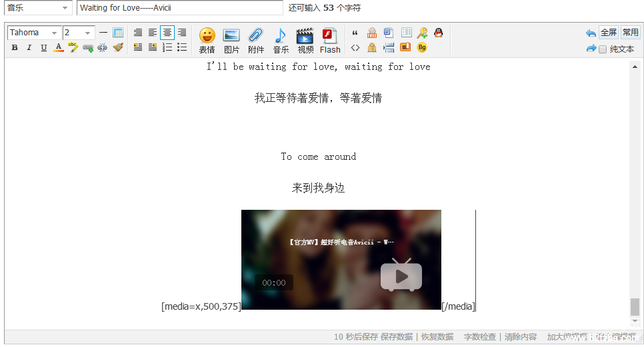The height and width of the screenshot is (347, 644).
Task: Insert a QQ contact with the penguin icon
Action: (439, 33)
